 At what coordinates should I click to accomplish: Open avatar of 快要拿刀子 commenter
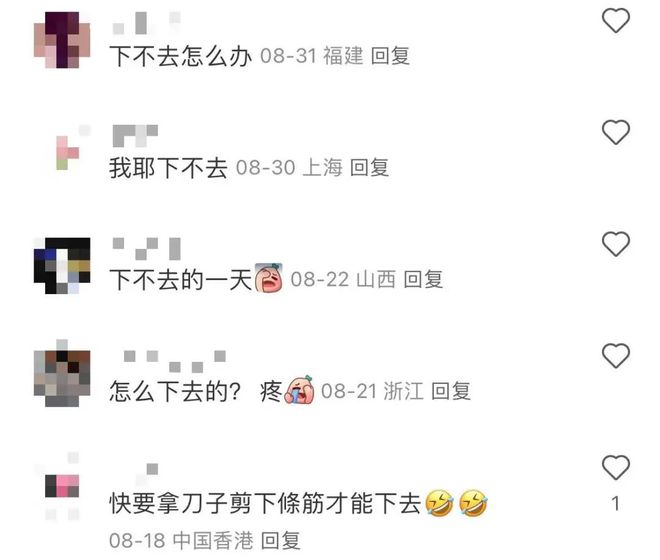[x=62, y=486]
